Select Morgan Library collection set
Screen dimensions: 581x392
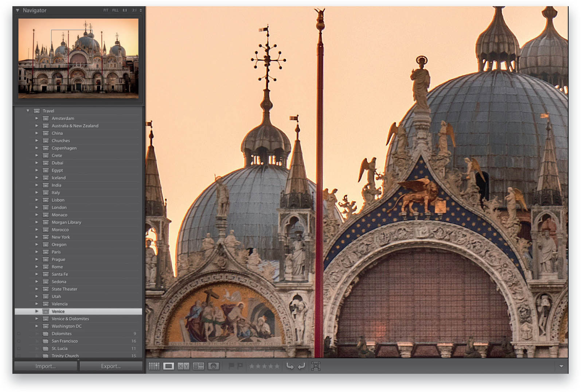coord(78,222)
